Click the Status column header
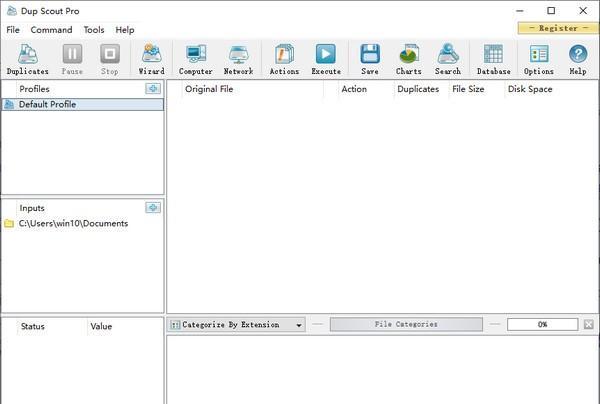Image resolution: width=600 pixels, height=404 pixels. pos(52,326)
